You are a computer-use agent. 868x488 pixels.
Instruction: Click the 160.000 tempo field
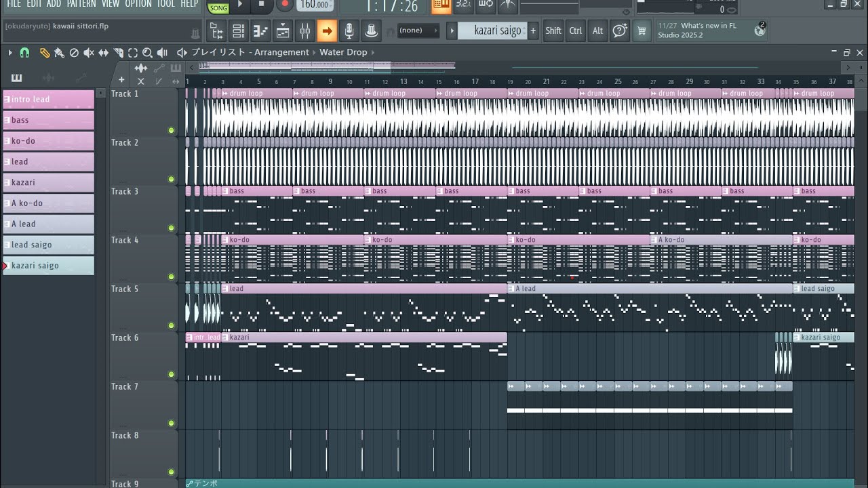(314, 5)
